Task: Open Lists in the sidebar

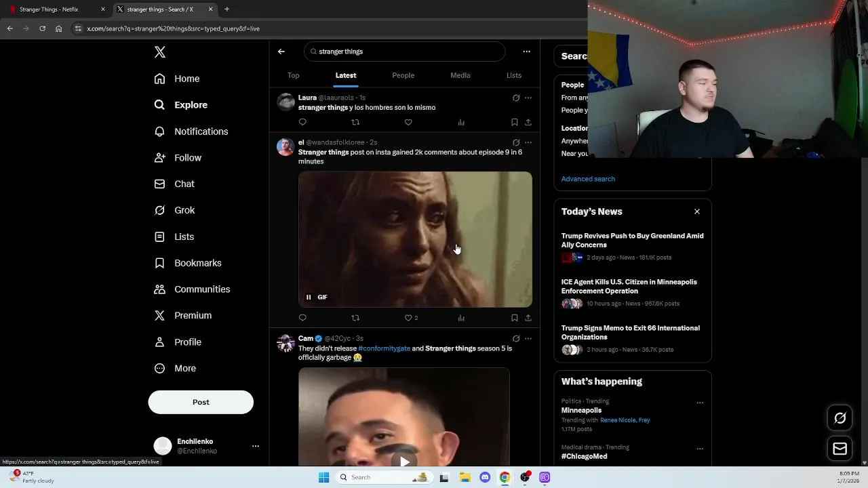Action: click(x=174, y=237)
